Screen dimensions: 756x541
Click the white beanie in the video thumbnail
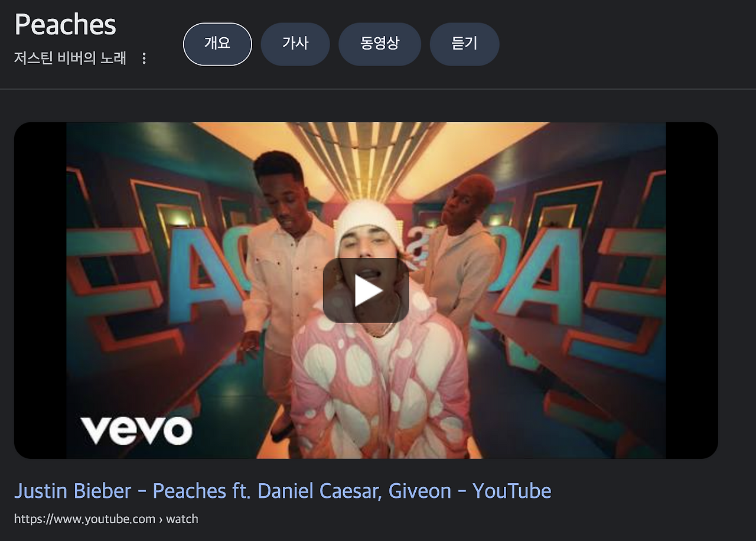(x=369, y=222)
